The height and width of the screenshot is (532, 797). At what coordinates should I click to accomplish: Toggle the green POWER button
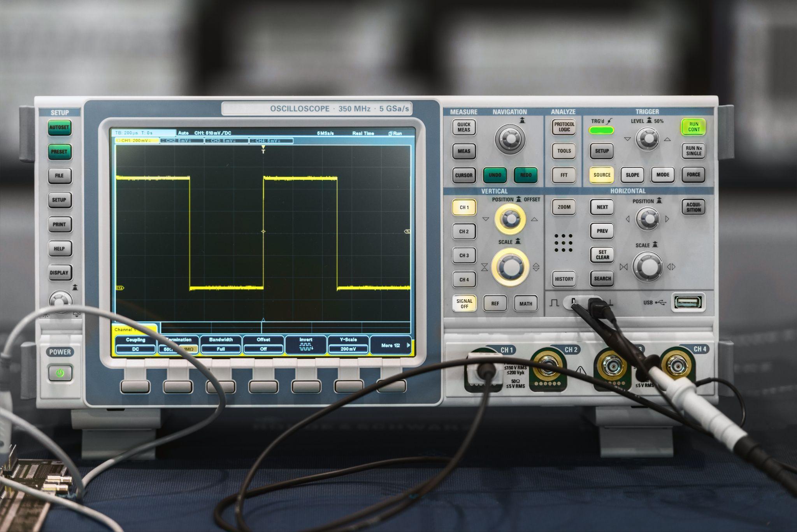pyautogui.click(x=60, y=373)
